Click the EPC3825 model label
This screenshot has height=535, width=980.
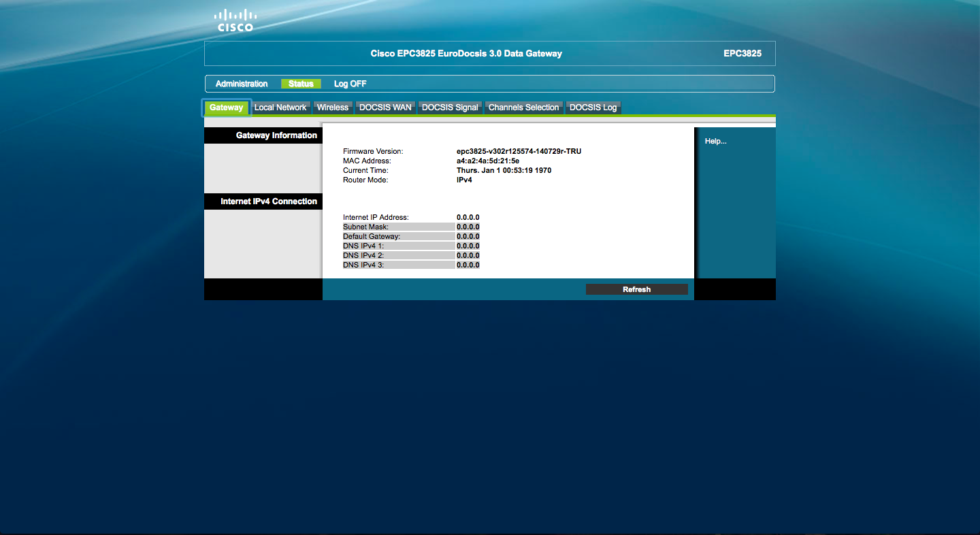(742, 53)
